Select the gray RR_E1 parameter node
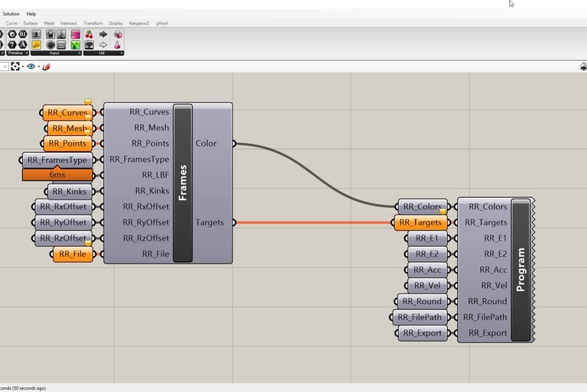Viewport: 587px width, 392px height. pyautogui.click(x=427, y=238)
